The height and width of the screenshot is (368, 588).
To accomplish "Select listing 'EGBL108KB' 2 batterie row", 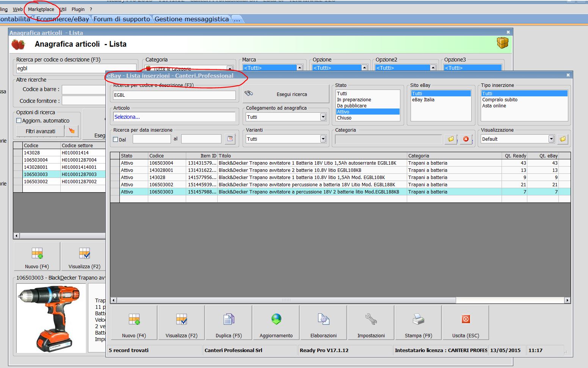I will click(x=340, y=170).
